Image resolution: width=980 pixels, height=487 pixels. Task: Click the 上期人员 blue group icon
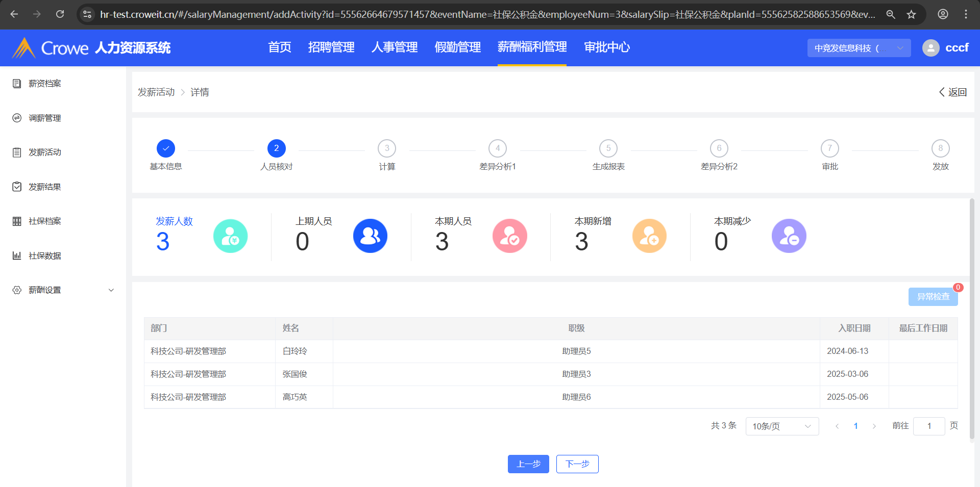tap(370, 236)
